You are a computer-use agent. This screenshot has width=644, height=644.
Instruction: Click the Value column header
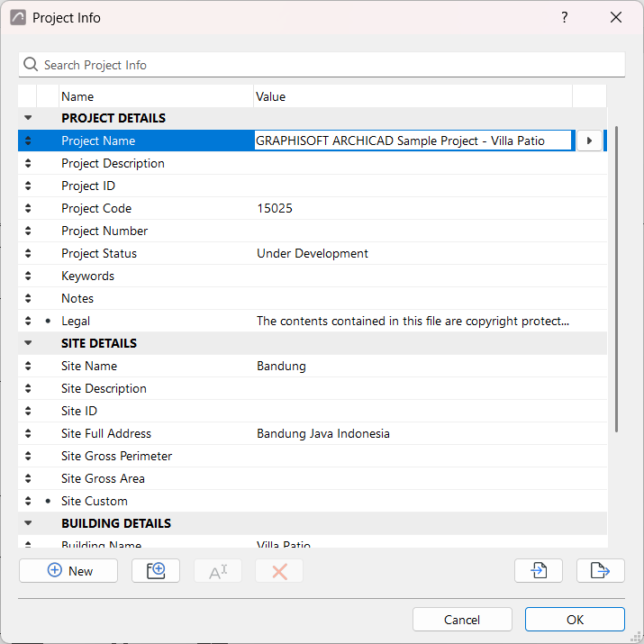(x=413, y=96)
